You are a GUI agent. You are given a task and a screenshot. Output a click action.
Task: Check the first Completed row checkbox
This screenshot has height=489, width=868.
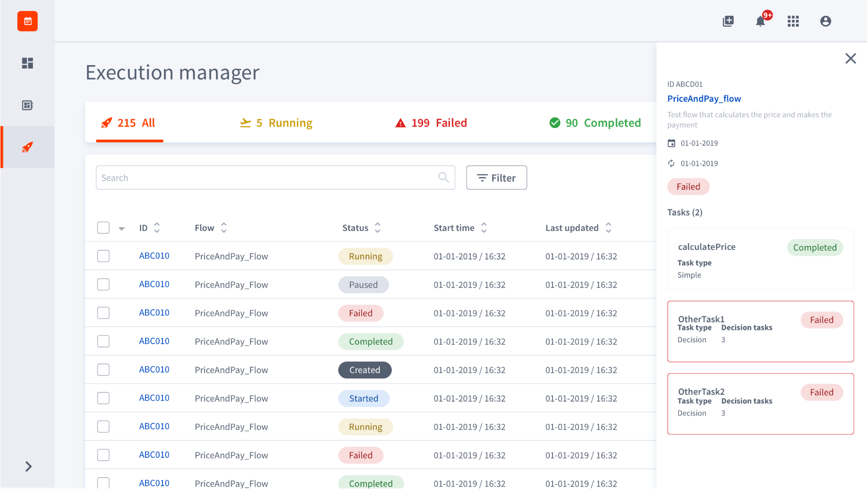[103, 341]
